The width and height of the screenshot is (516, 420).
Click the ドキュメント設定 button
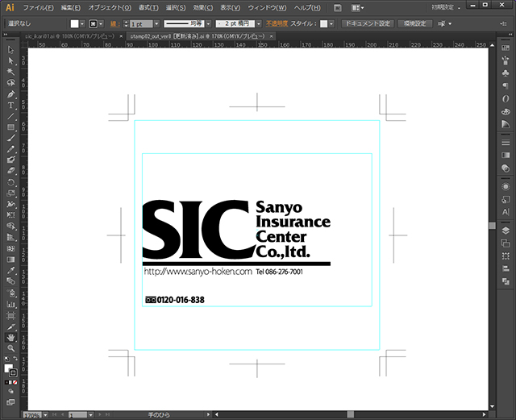click(368, 23)
